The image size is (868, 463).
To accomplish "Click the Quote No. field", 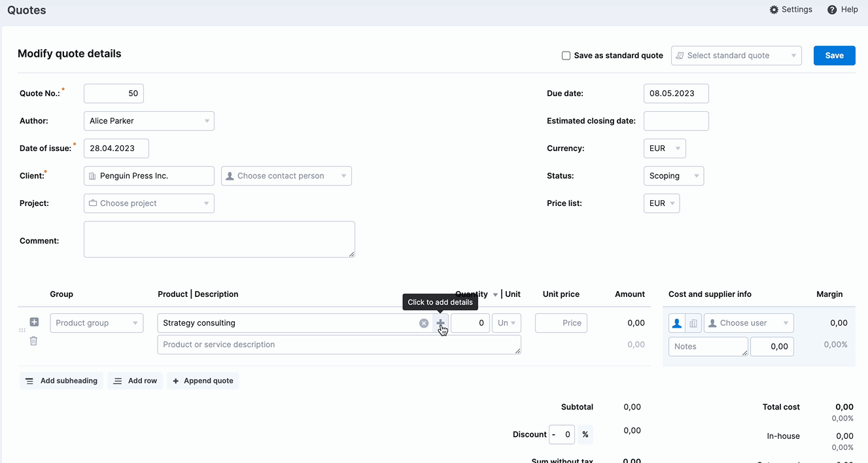I will [x=114, y=94].
